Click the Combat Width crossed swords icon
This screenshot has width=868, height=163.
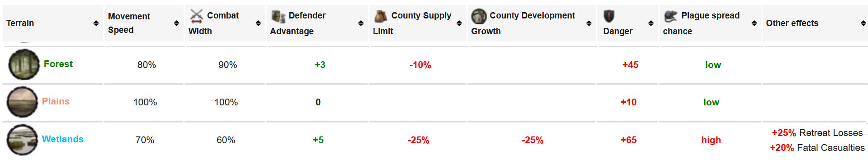pos(196,16)
